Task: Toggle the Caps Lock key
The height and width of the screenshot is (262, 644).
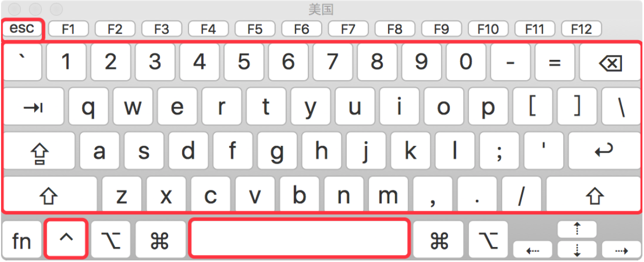Action: [x=39, y=152]
